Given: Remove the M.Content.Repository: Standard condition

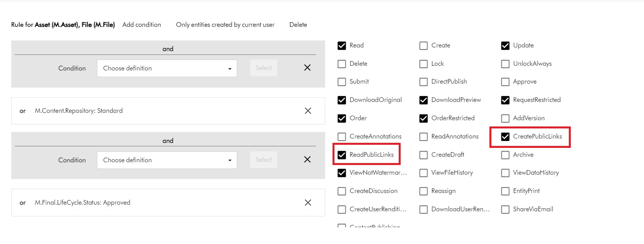Looking at the screenshot, I should 308,111.
